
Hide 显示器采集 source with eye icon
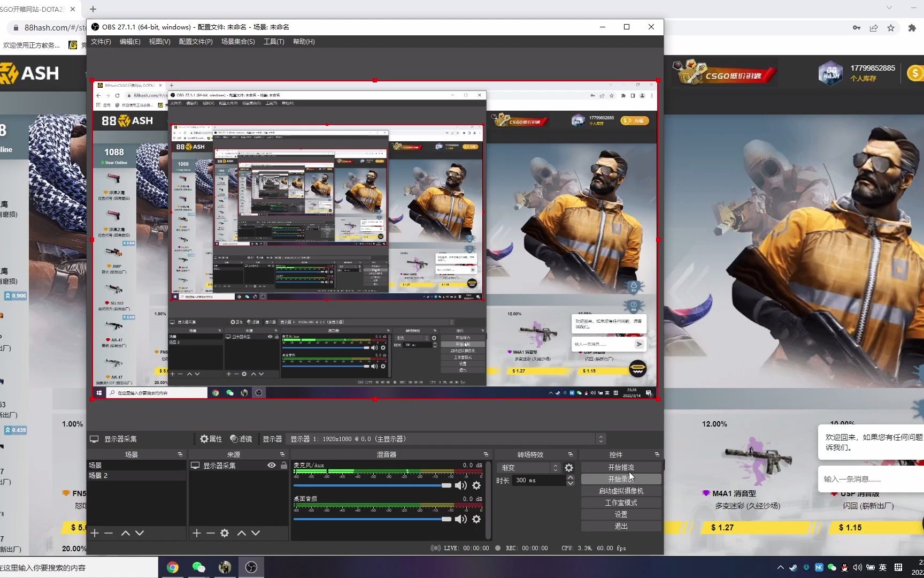(x=272, y=466)
